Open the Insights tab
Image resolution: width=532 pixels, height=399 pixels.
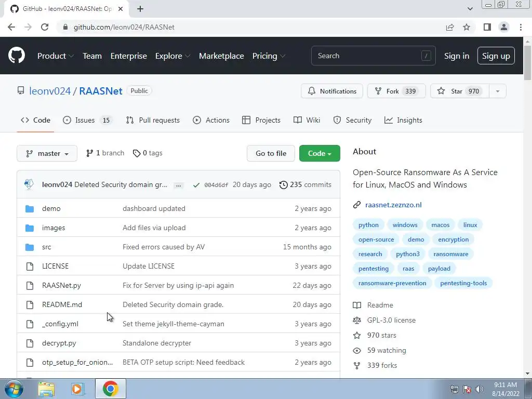pos(403,120)
